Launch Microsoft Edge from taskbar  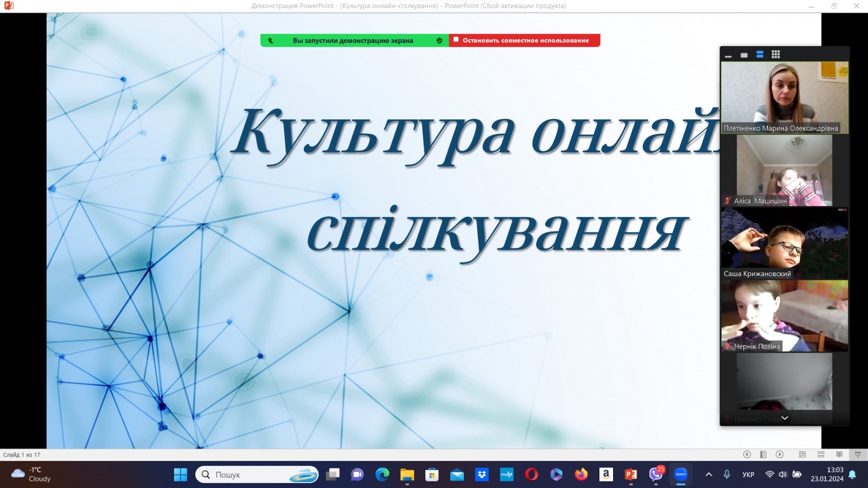382,474
